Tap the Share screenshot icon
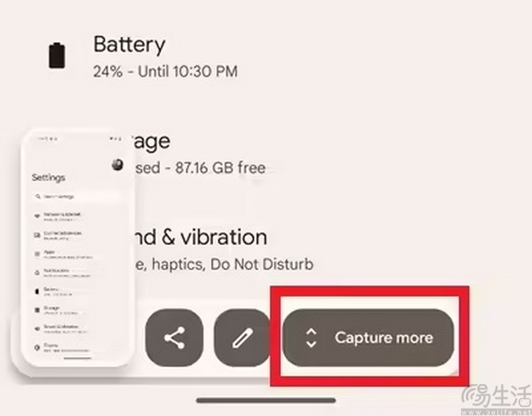 point(174,337)
